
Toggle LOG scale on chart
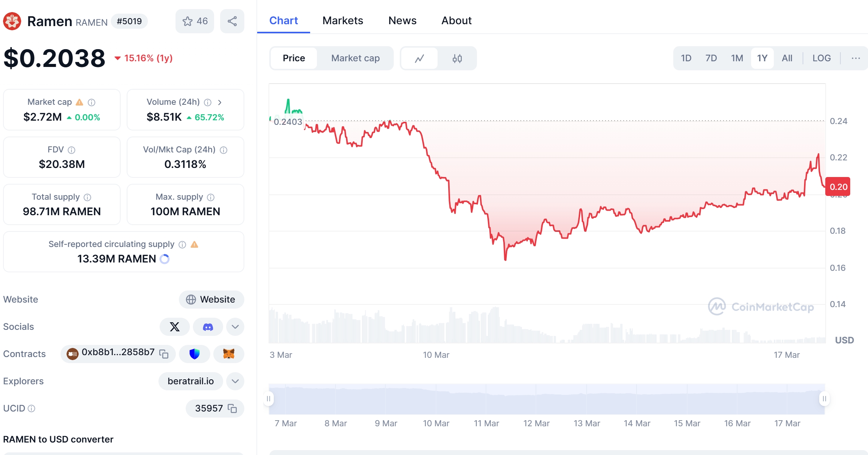[x=822, y=58]
